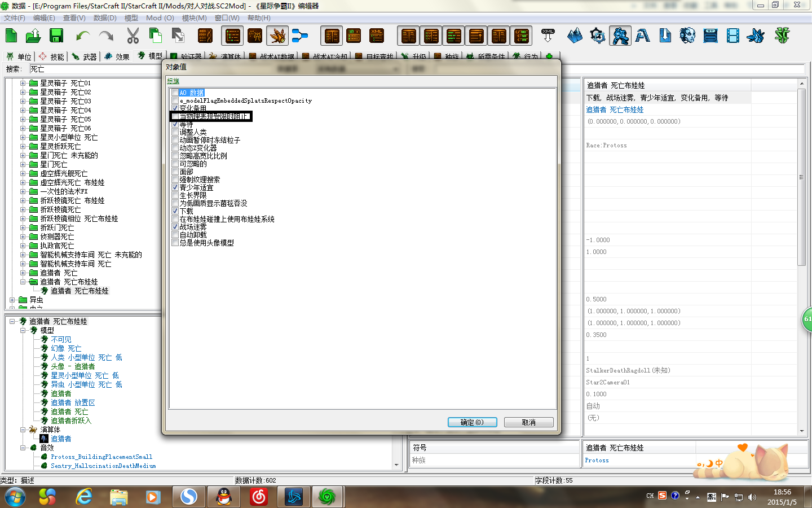812x508 pixels.
Task: Open the NetEase Music red taskbar icon
Action: point(259,497)
